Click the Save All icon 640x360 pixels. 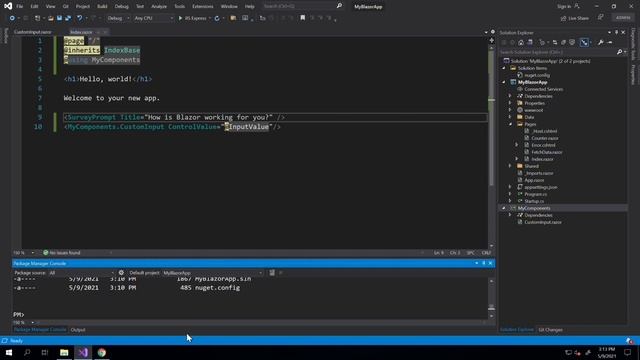pos(68,18)
